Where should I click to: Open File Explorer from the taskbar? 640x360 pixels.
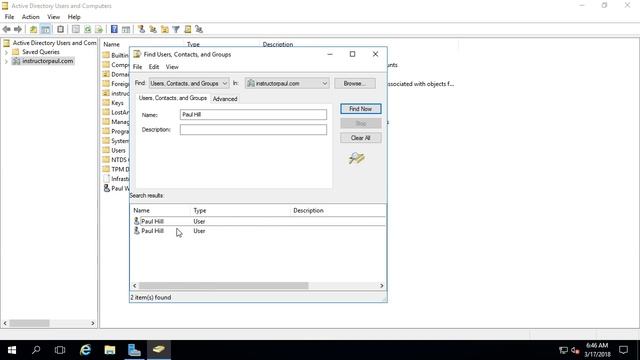pos(109,350)
